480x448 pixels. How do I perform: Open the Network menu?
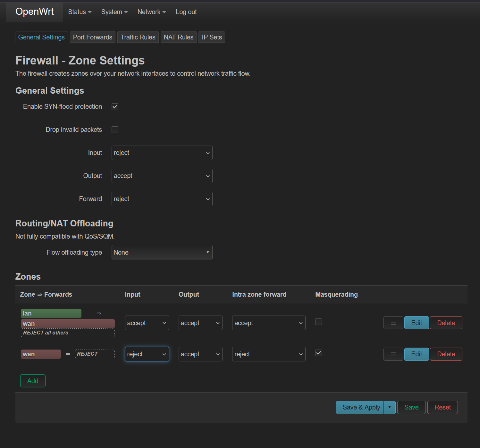pos(152,12)
